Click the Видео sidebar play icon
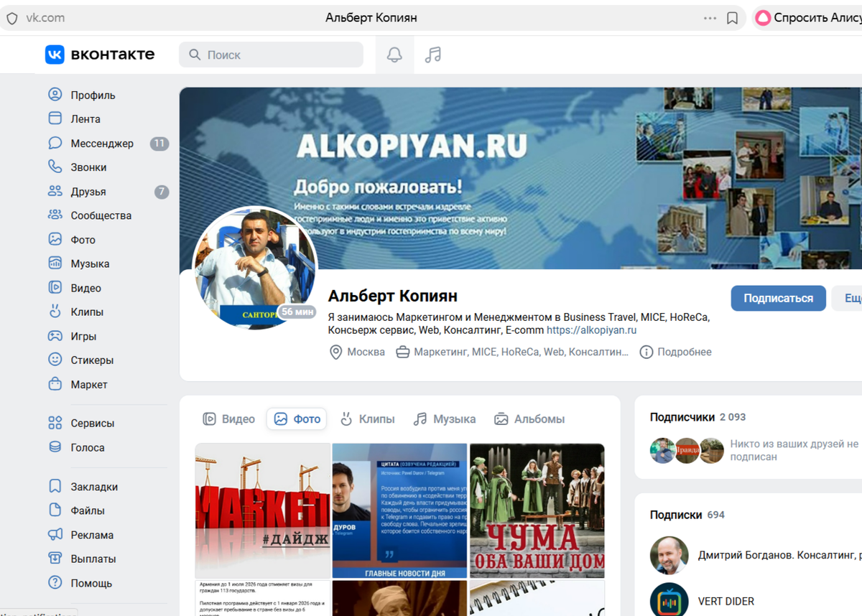This screenshot has width=862, height=616. coord(55,288)
